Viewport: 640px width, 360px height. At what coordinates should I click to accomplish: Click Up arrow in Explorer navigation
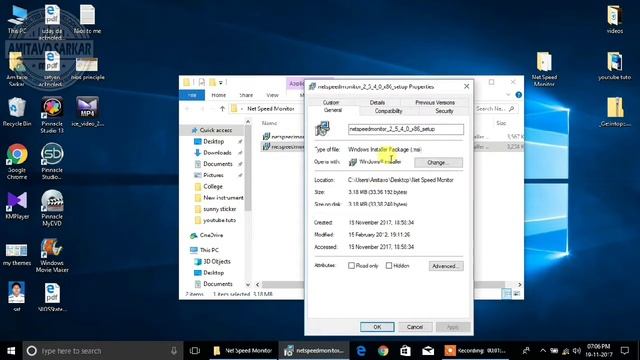pyautogui.click(x=222, y=109)
